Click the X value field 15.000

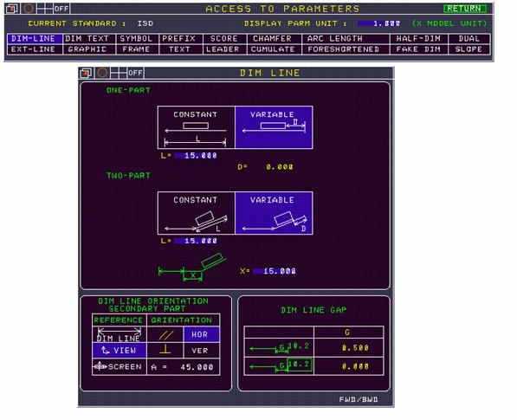(x=275, y=271)
